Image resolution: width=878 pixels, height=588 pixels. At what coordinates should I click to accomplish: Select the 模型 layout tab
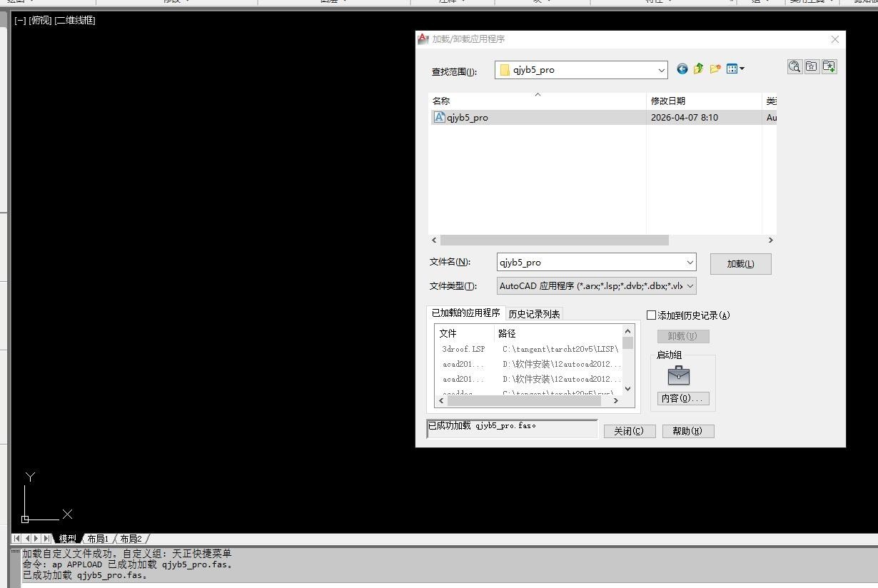(68, 539)
